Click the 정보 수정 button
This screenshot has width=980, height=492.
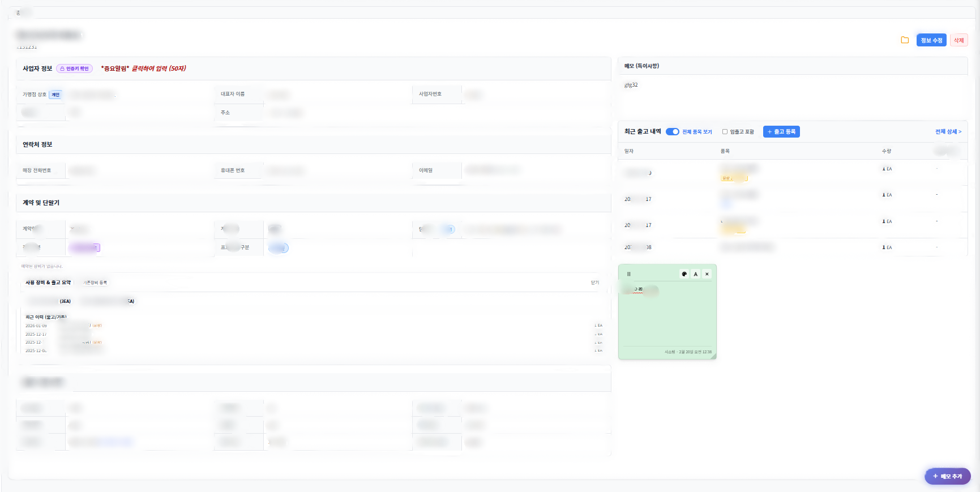click(931, 40)
